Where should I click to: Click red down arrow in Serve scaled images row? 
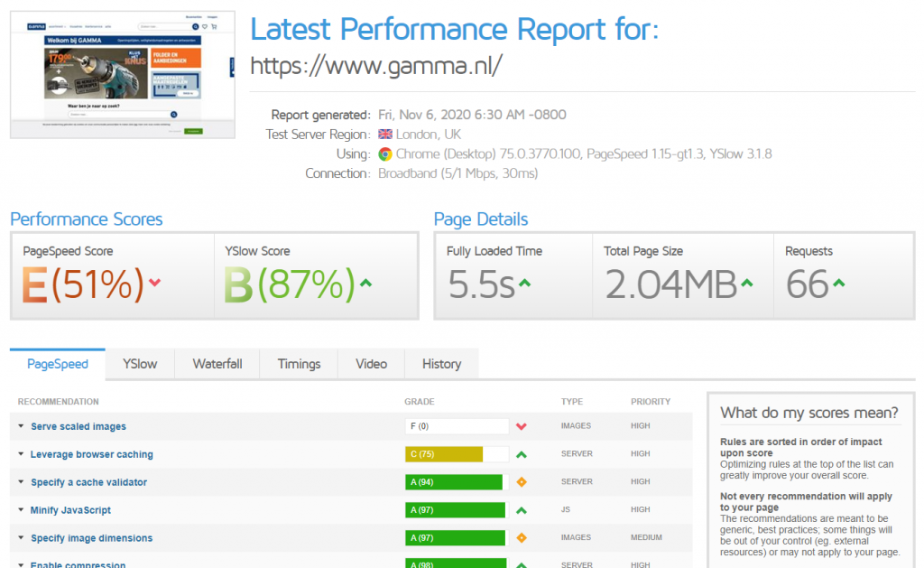(521, 426)
